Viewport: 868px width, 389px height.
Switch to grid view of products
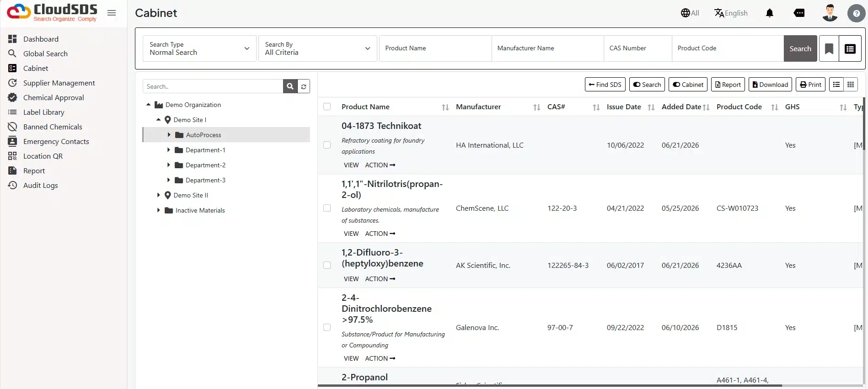pyautogui.click(x=851, y=85)
